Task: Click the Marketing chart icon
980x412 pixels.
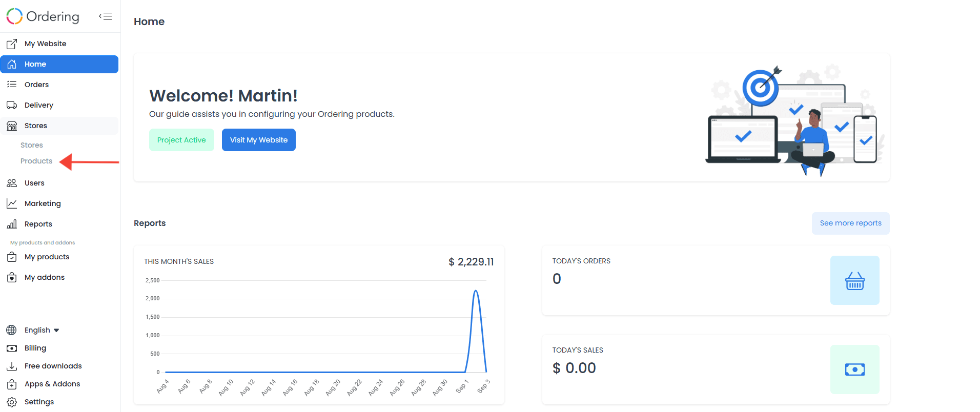Action: (12, 203)
